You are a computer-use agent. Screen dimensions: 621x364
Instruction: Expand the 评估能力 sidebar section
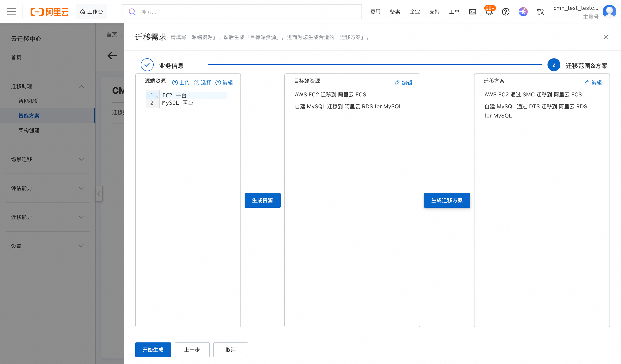pos(81,188)
